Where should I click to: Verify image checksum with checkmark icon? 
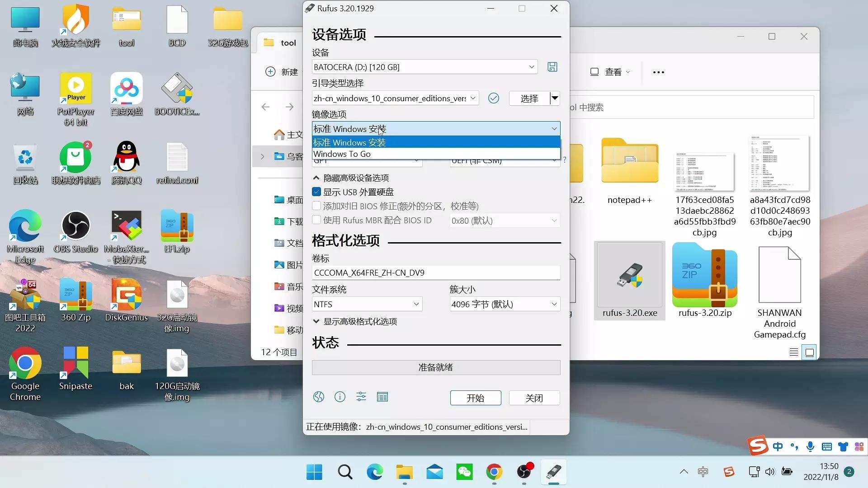(493, 98)
